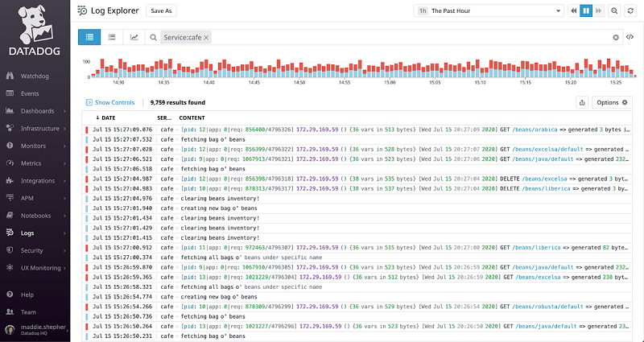This screenshot has width=644, height=342.
Task: Click the CONTENT column header
Action: point(192,117)
